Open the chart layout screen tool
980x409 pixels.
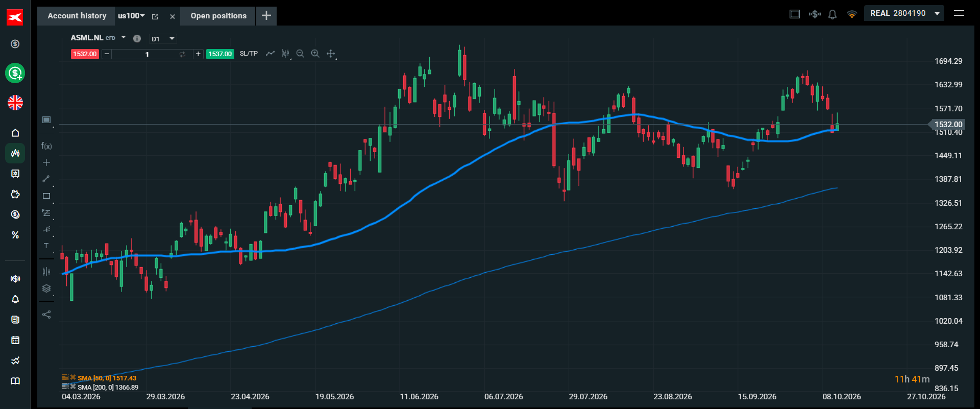coord(46,120)
